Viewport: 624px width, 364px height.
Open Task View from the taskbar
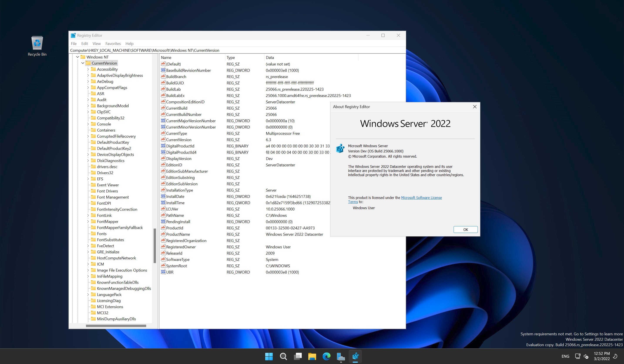click(x=298, y=356)
